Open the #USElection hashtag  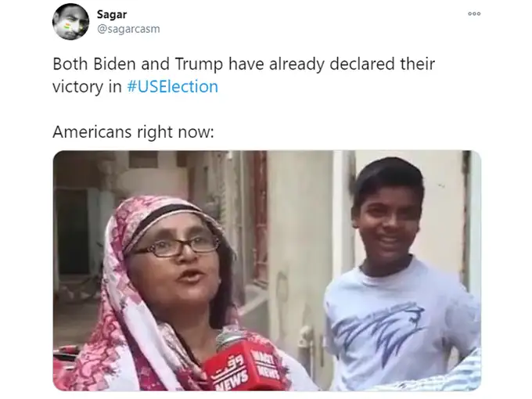tap(172, 87)
